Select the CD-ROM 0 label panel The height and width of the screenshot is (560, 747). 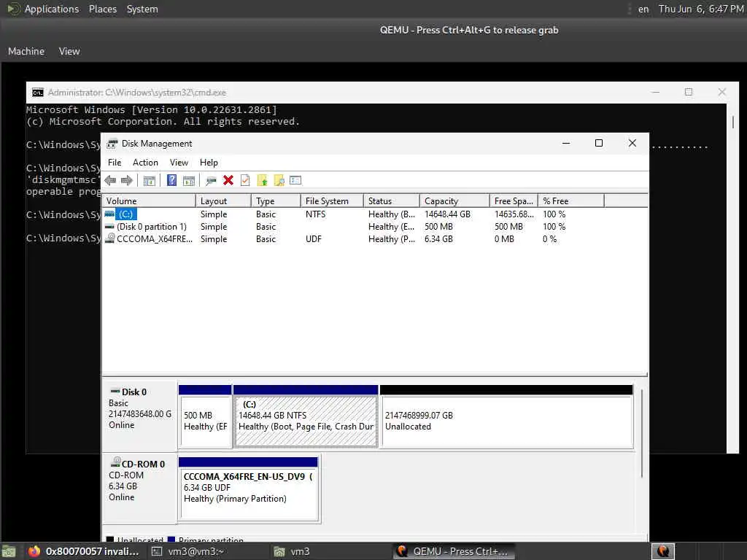click(x=140, y=489)
